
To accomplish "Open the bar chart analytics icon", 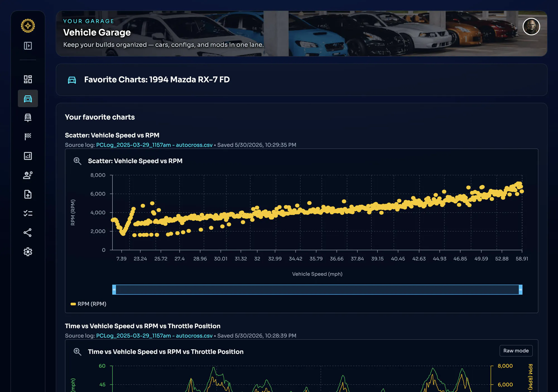I will click(x=28, y=156).
